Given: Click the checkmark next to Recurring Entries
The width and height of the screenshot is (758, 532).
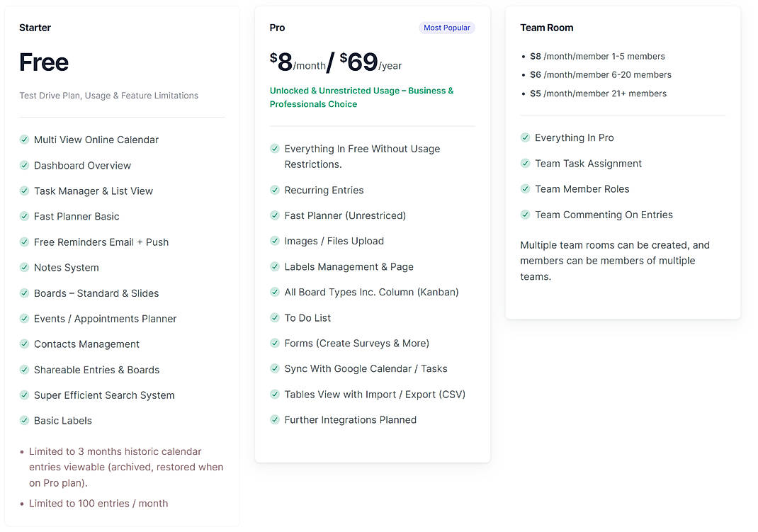Looking at the screenshot, I should (275, 190).
